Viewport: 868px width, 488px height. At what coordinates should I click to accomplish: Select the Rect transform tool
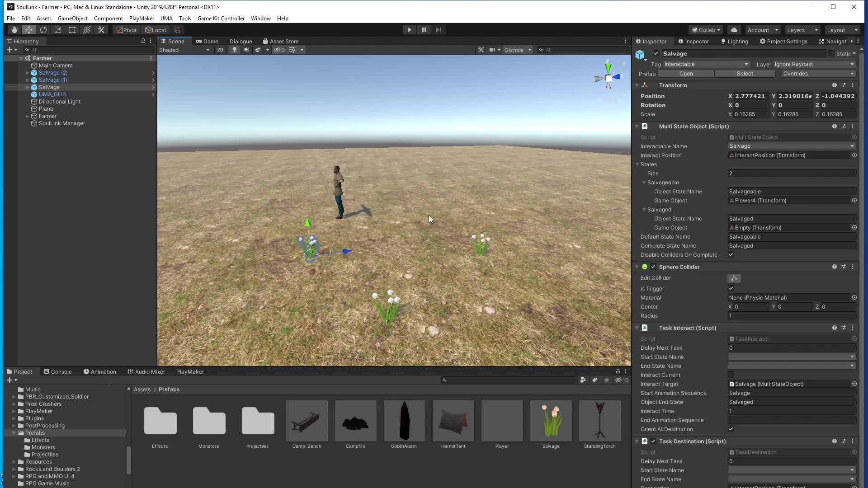click(x=72, y=29)
